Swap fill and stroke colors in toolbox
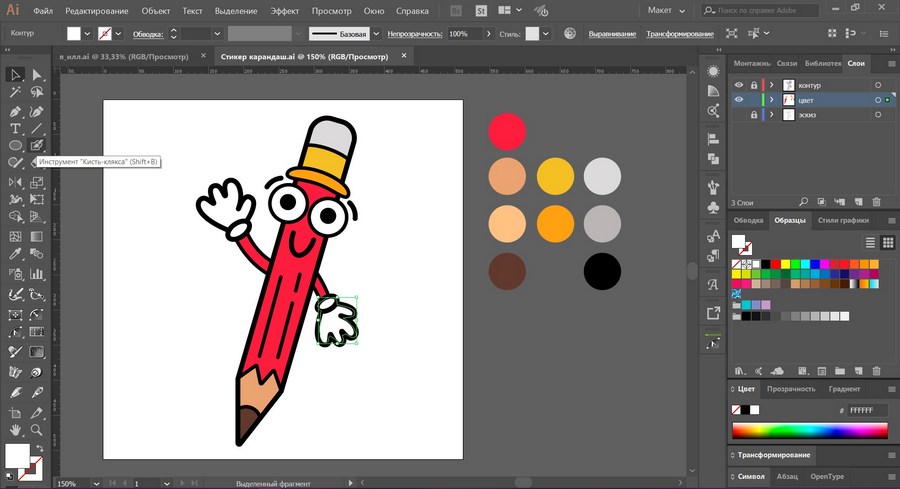 click(x=39, y=448)
